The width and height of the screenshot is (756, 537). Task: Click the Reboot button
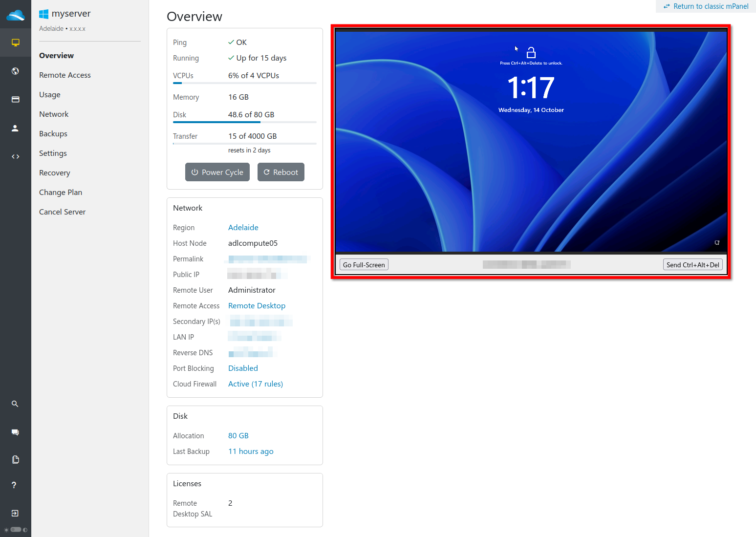[281, 172]
